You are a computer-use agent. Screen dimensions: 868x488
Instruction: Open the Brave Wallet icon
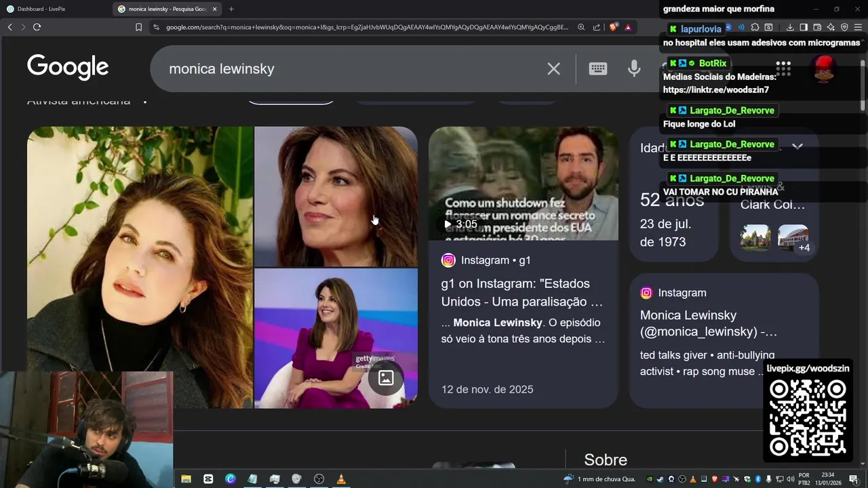pos(817,27)
